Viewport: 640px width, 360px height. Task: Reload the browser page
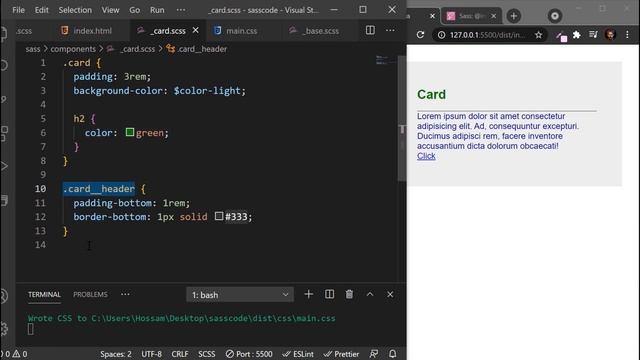tap(420, 35)
